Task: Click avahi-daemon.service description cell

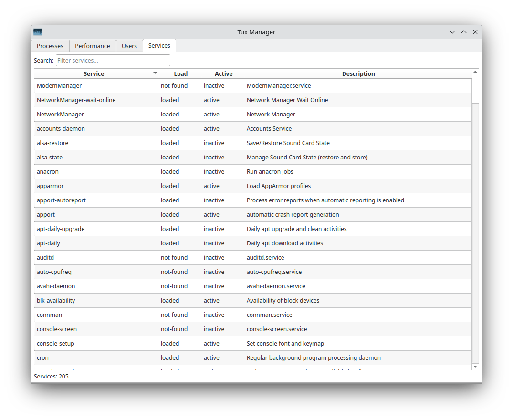Action: pyautogui.click(x=358, y=286)
